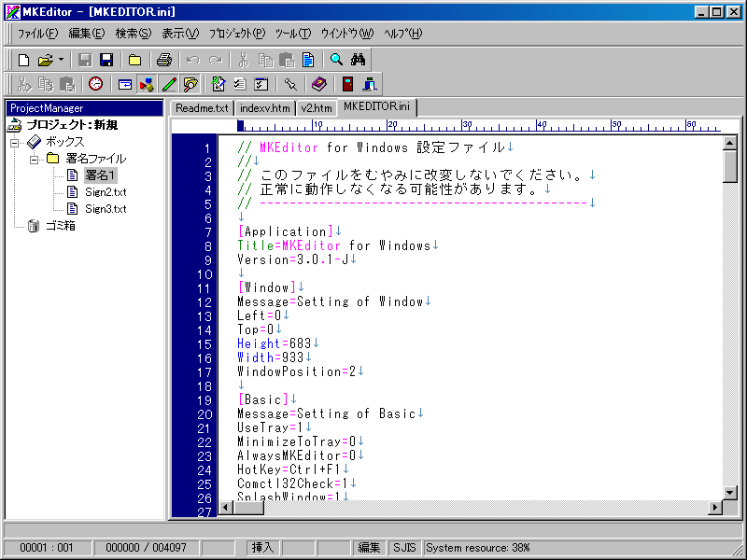Screen dimensions: 747x560
Task: Click the document-with-pencil-and-ruler icon
Action: [x=218, y=85]
